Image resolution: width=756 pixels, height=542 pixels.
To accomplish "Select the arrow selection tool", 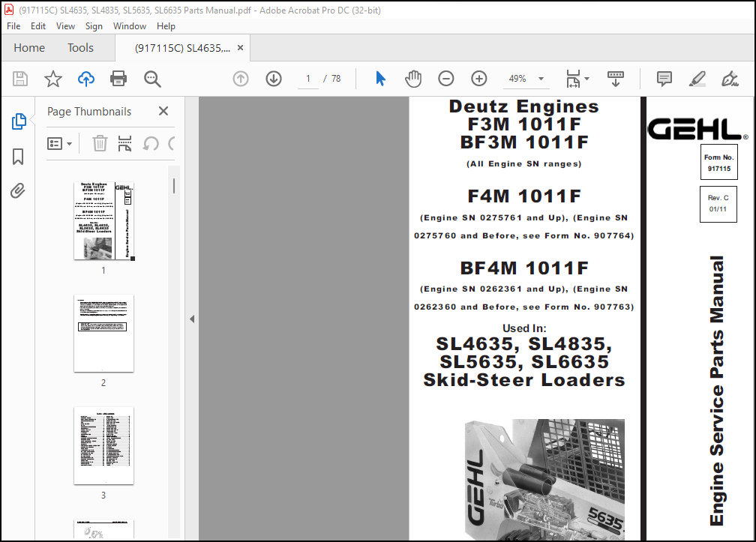I will [x=380, y=79].
